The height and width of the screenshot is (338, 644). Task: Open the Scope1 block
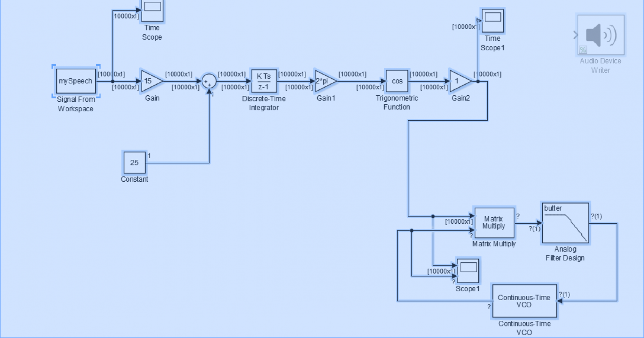tap(468, 271)
